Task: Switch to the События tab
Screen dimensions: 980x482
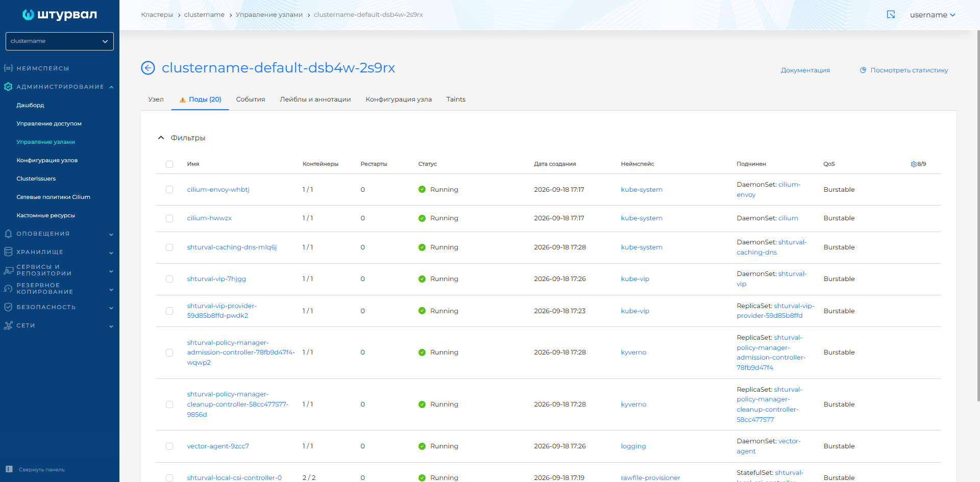Action: pyautogui.click(x=251, y=99)
